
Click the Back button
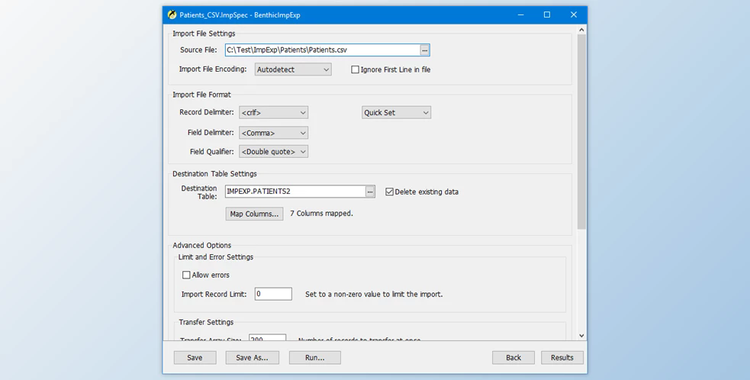(513, 358)
